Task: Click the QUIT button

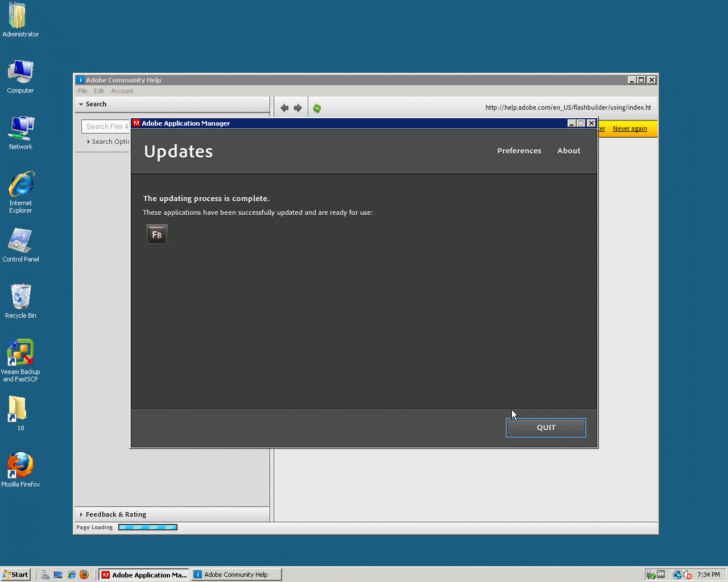Action: (x=546, y=427)
